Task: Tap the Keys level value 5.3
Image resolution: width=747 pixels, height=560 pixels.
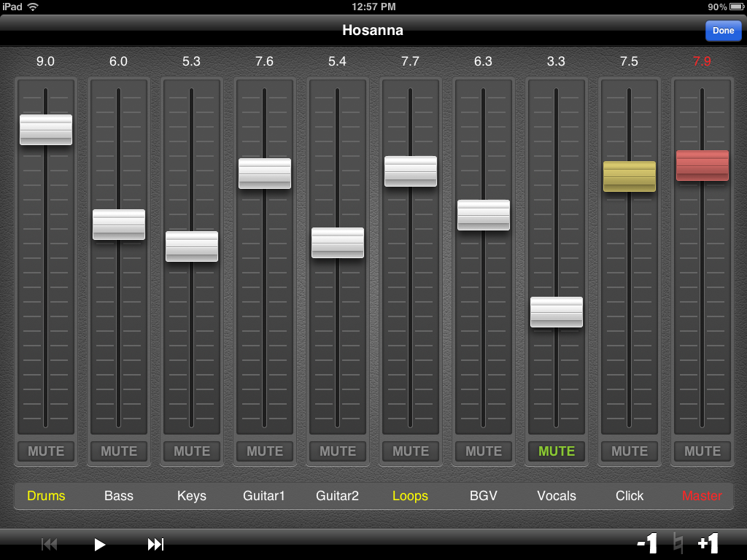Action: coord(191,61)
